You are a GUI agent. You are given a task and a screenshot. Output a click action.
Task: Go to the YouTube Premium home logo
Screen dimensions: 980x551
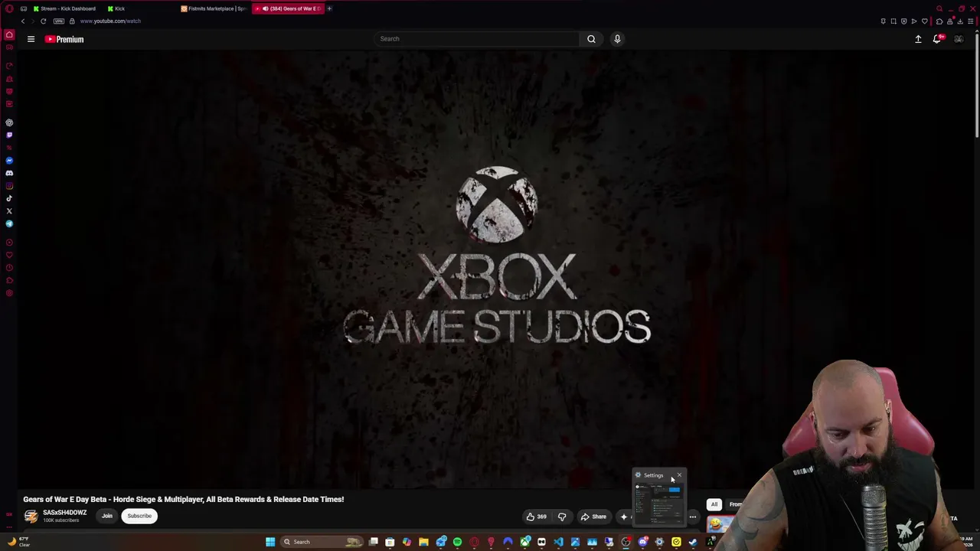pyautogui.click(x=64, y=39)
